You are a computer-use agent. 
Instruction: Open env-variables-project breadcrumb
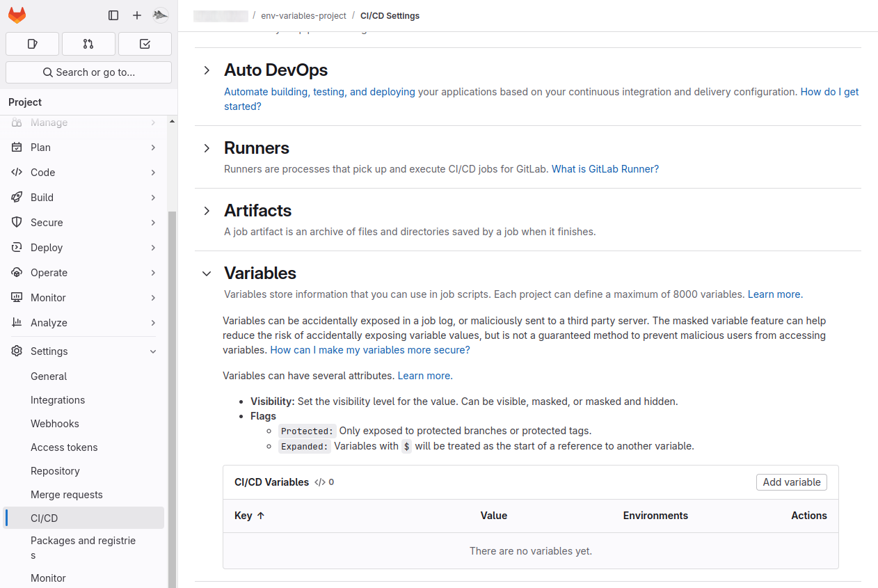(303, 15)
